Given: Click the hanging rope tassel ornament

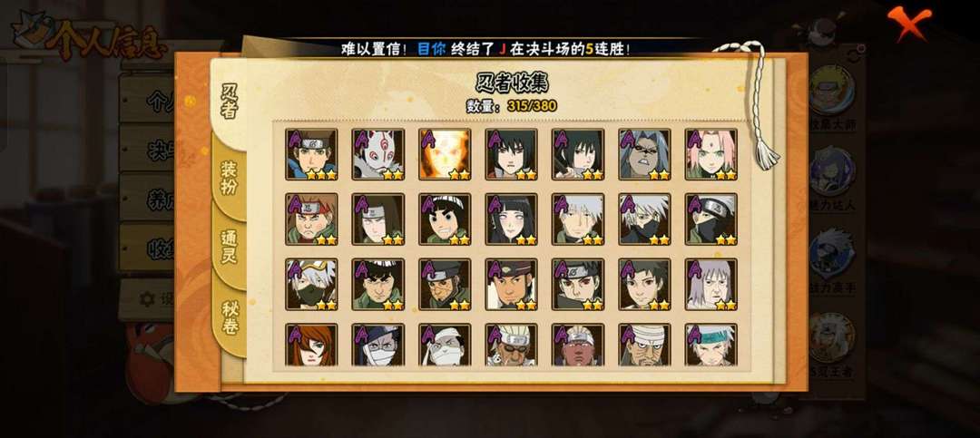Looking at the screenshot, I should pyautogui.click(x=755, y=103).
